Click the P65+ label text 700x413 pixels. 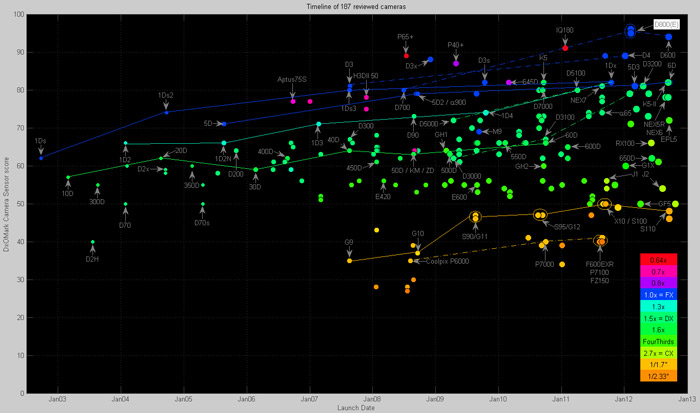pyautogui.click(x=405, y=37)
